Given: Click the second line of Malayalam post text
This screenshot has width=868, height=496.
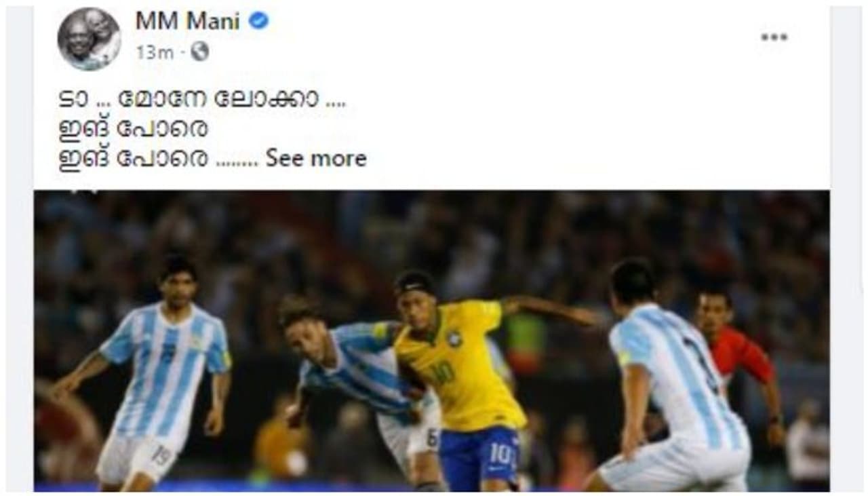Looking at the screenshot, I should pos(134,128).
